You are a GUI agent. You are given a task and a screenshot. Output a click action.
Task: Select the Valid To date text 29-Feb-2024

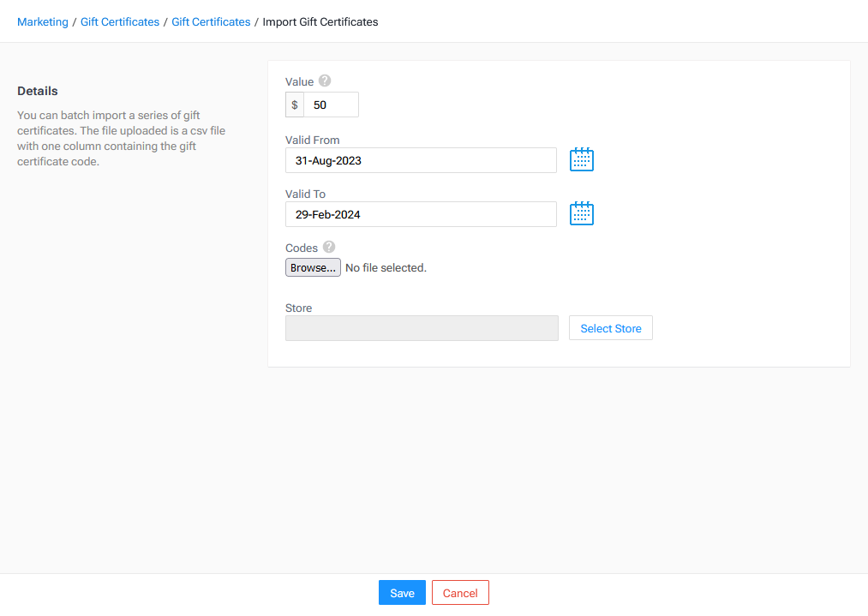(x=330, y=213)
